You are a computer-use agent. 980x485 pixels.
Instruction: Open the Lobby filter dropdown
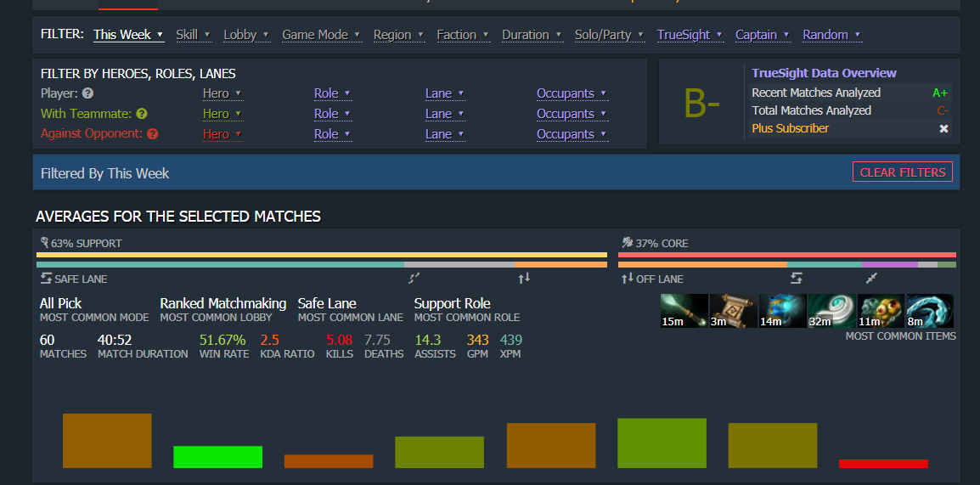246,35
